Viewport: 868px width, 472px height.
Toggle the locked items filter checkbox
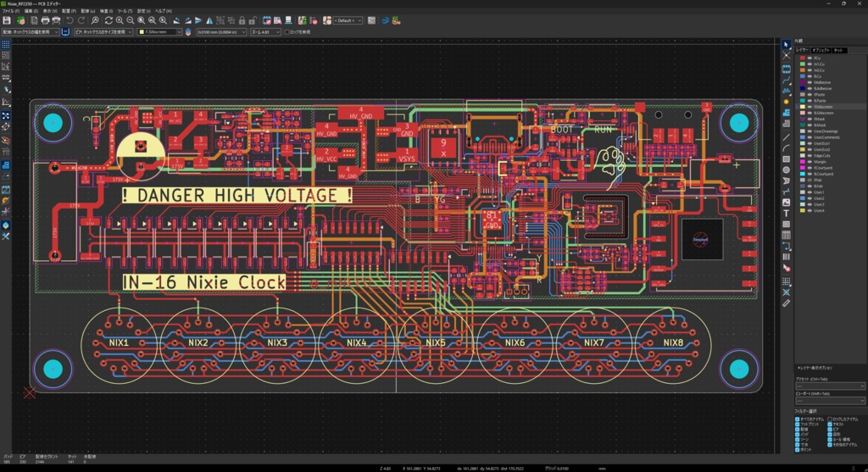(829, 419)
